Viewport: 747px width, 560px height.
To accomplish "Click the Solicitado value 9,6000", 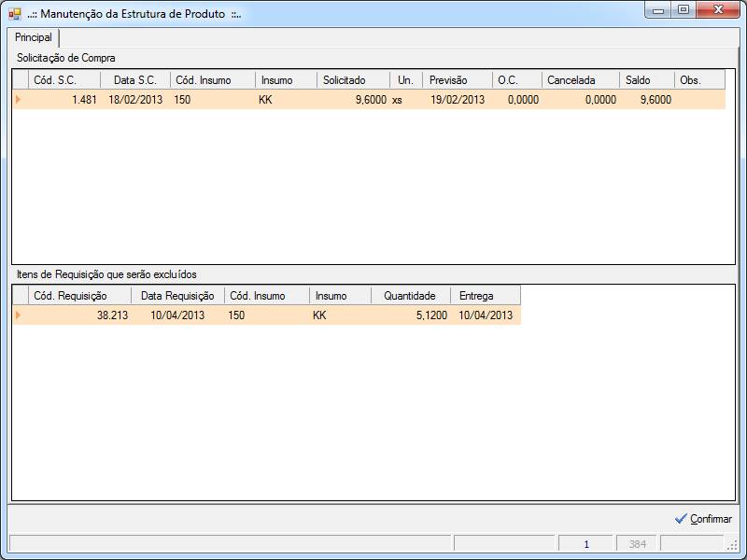I will point(353,100).
